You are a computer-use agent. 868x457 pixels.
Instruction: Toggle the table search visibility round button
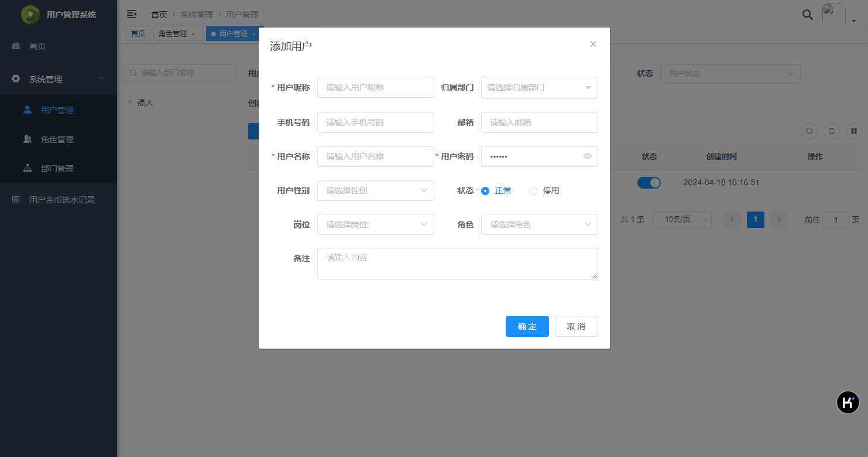tap(809, 131)
